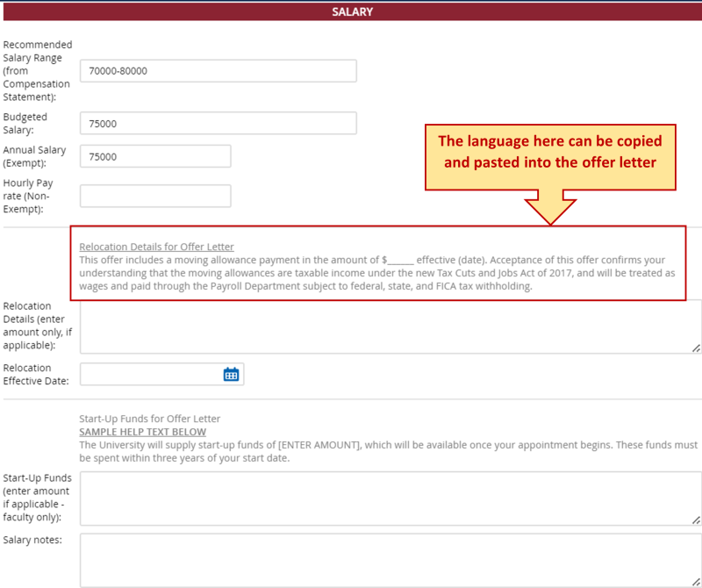The width and height of the screenshot is (702, 588).
Task: Click the 'Salary notes:' field label
Action: [x=32, y=540]
